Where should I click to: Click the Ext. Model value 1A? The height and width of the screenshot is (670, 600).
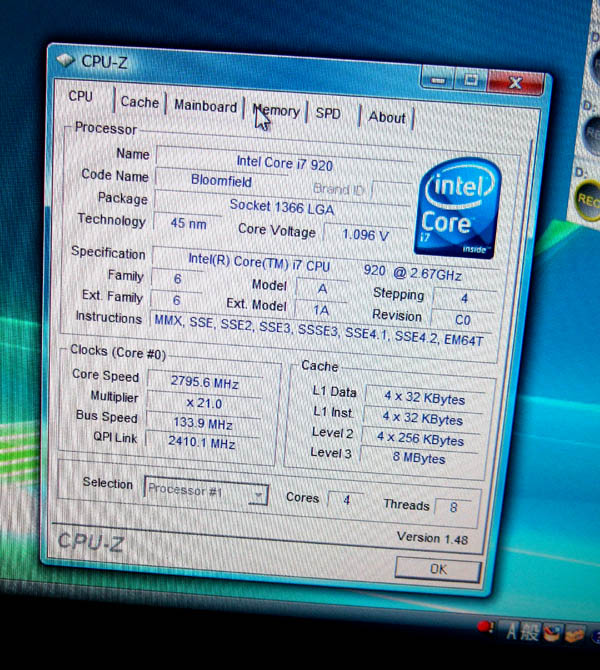pos(321,310)
